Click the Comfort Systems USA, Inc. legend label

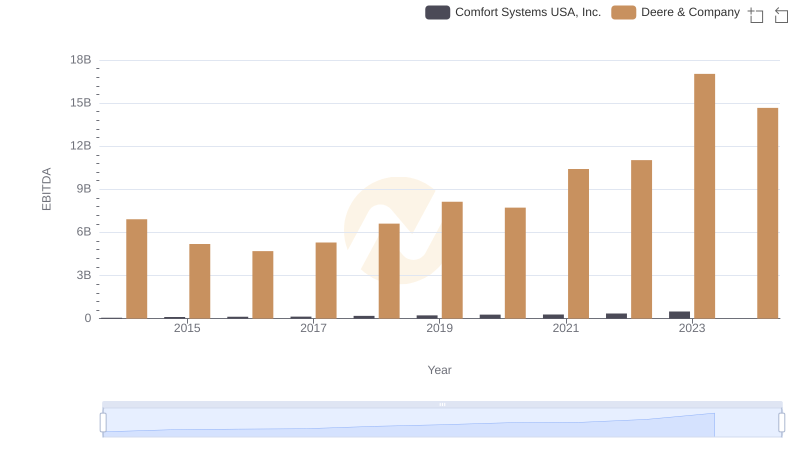pyautogui.click(x=528, y=12)
